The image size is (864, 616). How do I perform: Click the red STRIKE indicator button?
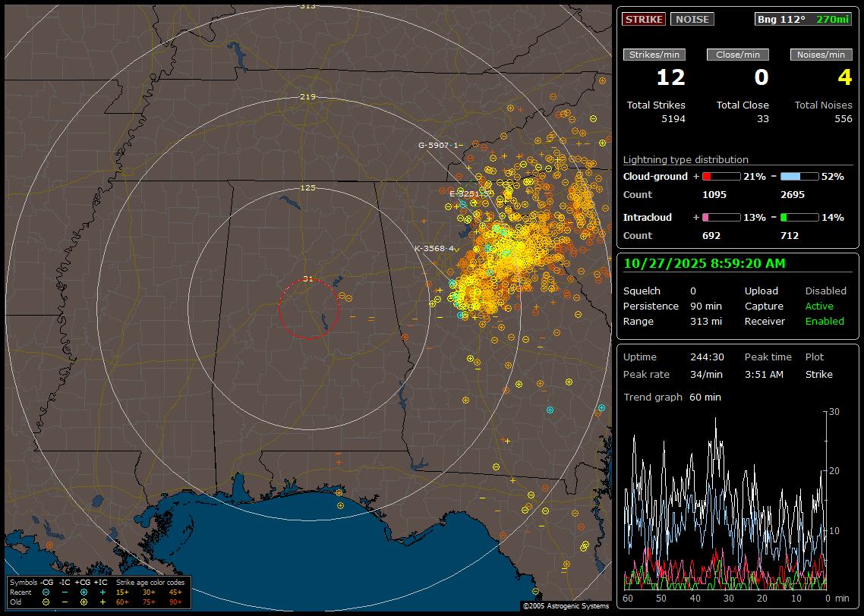click(644, 19)
